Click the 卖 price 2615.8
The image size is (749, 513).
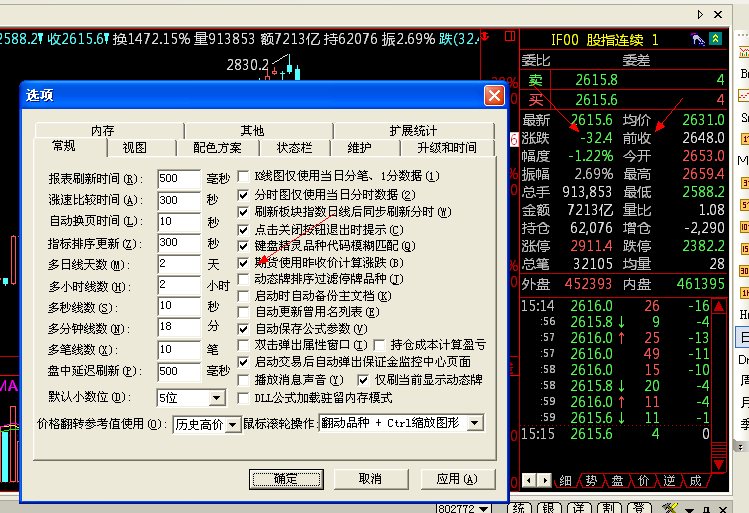tap(597, 80)
